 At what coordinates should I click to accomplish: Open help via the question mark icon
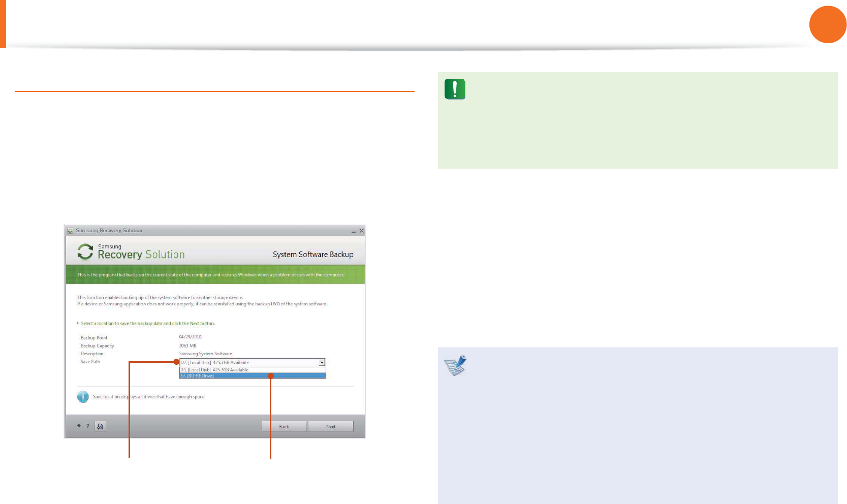click(x=87, y=426)
